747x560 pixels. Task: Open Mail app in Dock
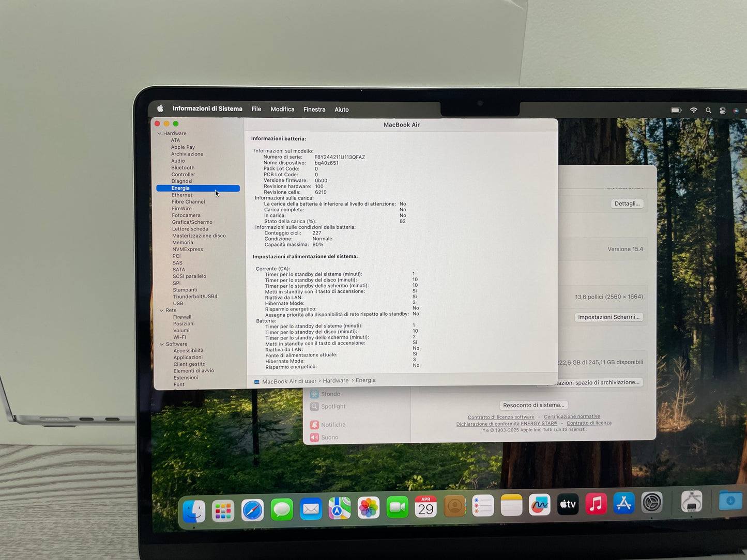(x=311, y=509)
